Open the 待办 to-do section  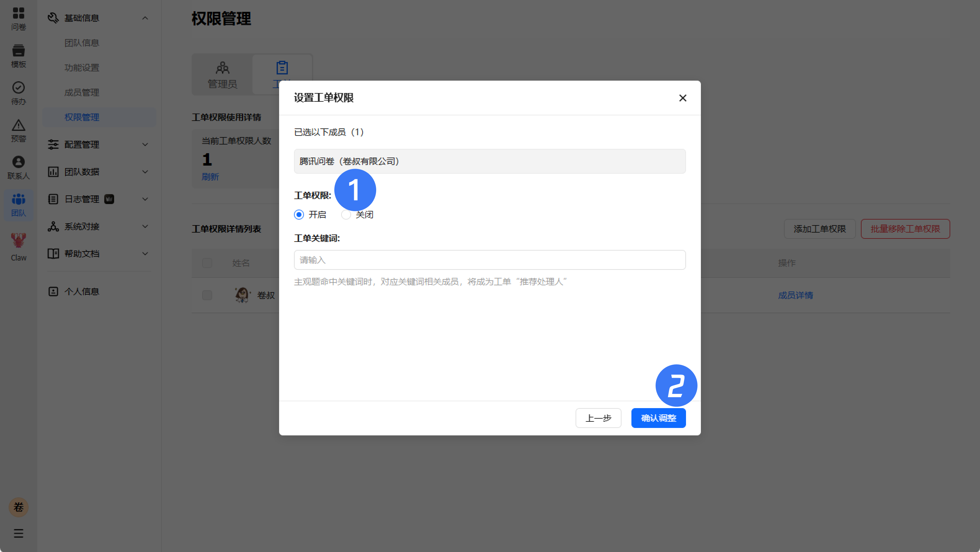pyautogui.click(x=18, y=94)
